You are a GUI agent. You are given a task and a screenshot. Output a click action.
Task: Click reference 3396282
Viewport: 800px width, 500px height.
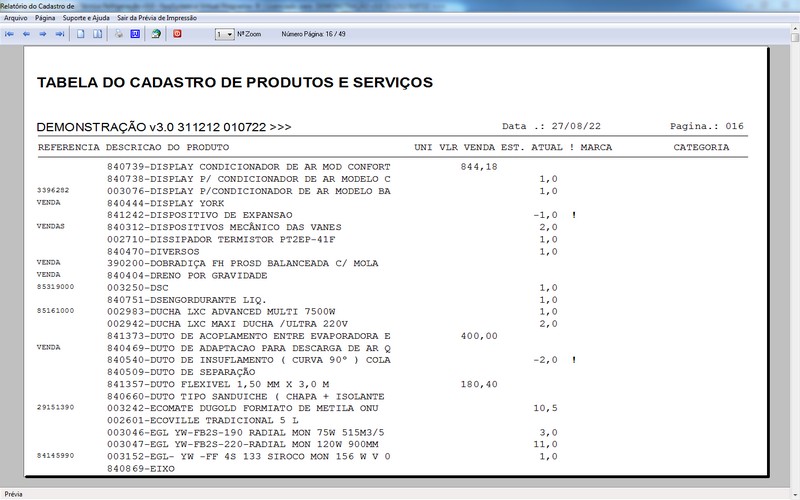click(53, 190)
